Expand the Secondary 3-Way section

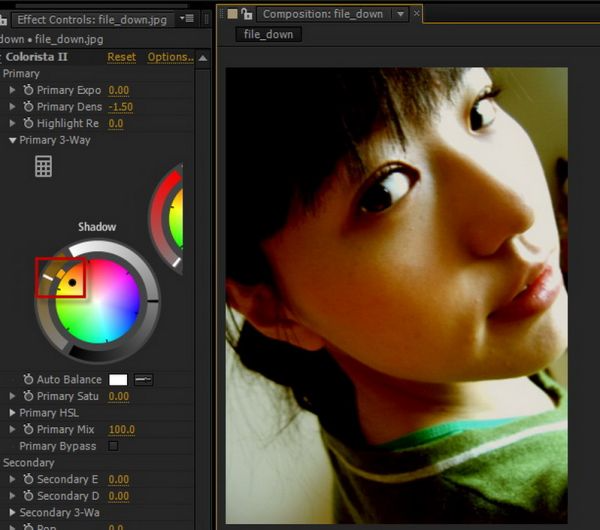pyautogui.click(x=12, y=513)
